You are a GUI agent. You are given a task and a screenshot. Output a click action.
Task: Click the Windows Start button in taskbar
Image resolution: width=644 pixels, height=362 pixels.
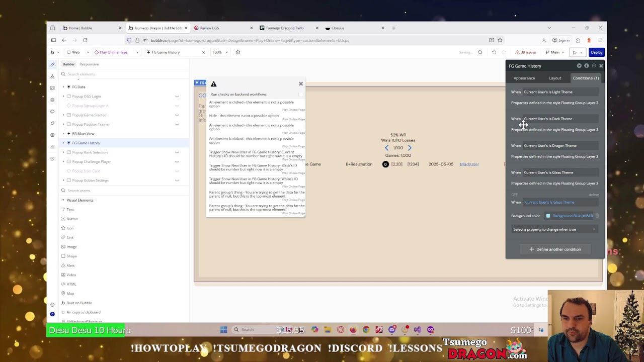pyautogui.click(x=223, y=330)
